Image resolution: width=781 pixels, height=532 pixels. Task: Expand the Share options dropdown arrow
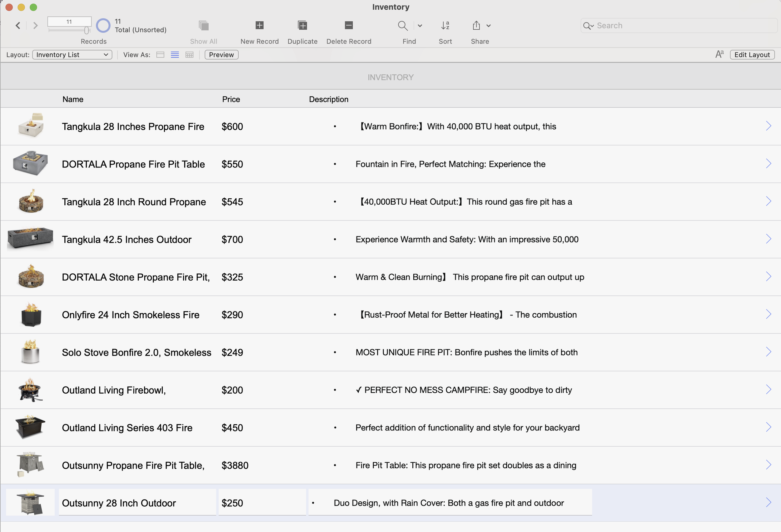[x=489, y=26]
